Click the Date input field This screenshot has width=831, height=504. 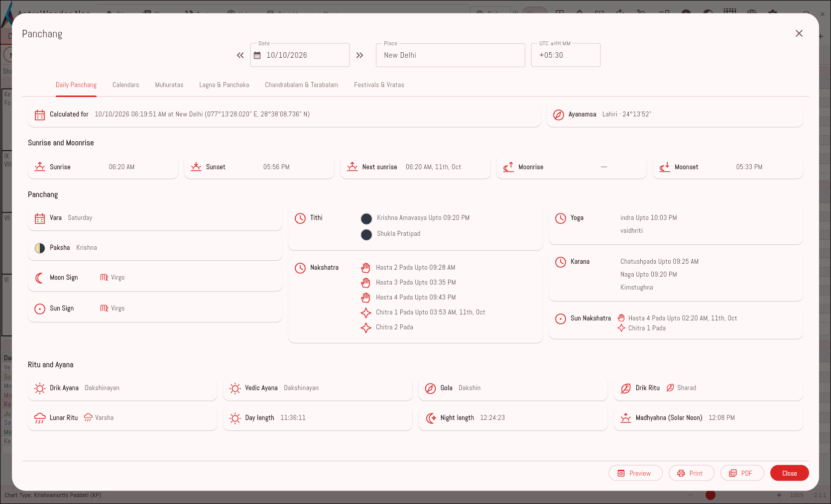click(300, 55)
